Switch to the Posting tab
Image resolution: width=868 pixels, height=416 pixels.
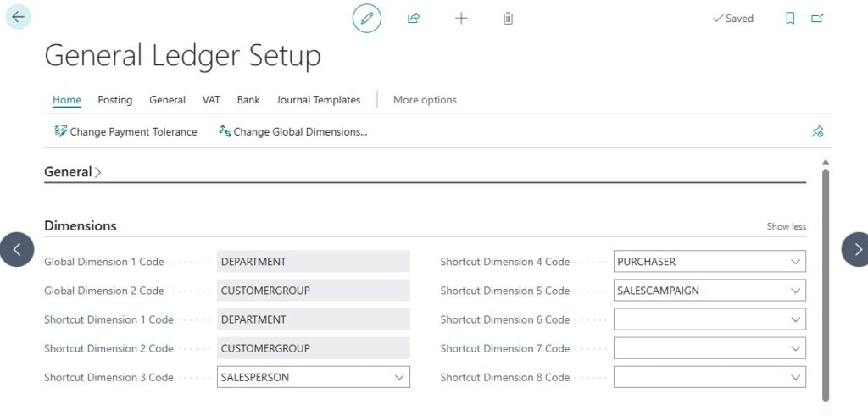[x=115, y=100]
